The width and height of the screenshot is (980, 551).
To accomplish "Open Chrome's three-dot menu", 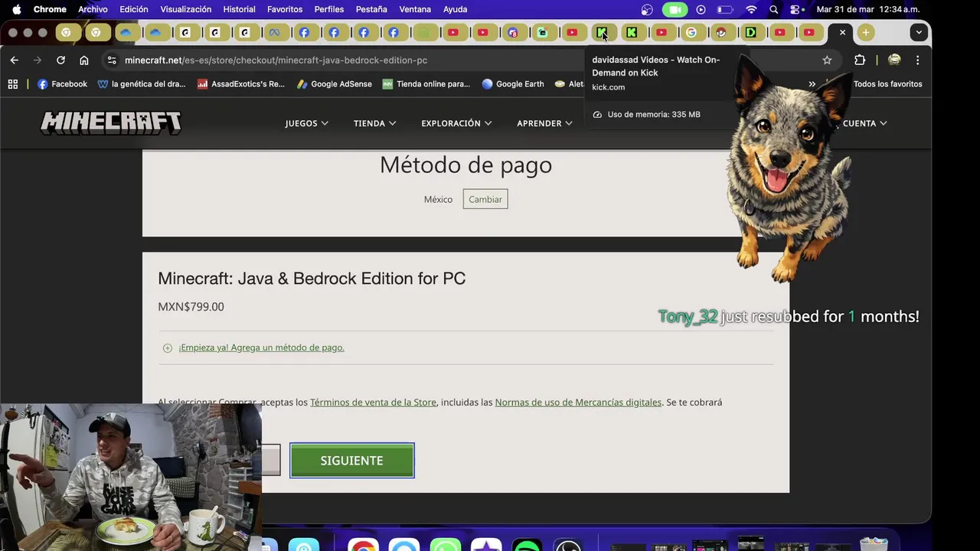I will [917, 60].
